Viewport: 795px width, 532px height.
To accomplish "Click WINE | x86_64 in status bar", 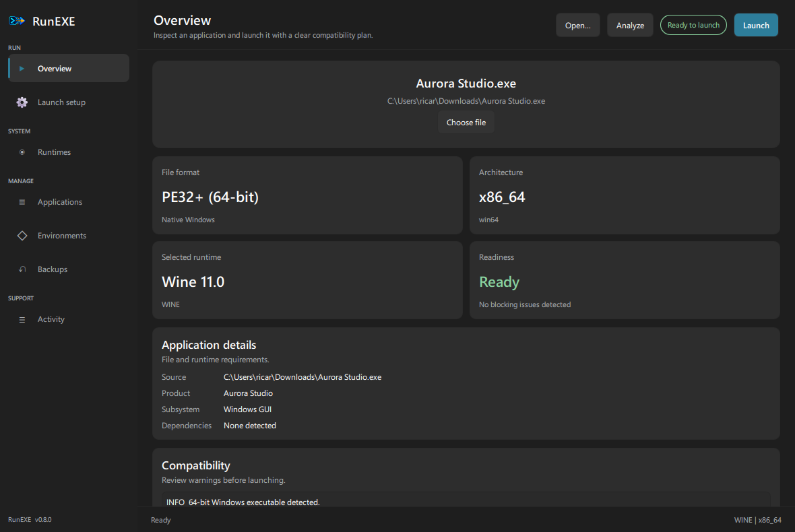I will (x=757, y=521).
